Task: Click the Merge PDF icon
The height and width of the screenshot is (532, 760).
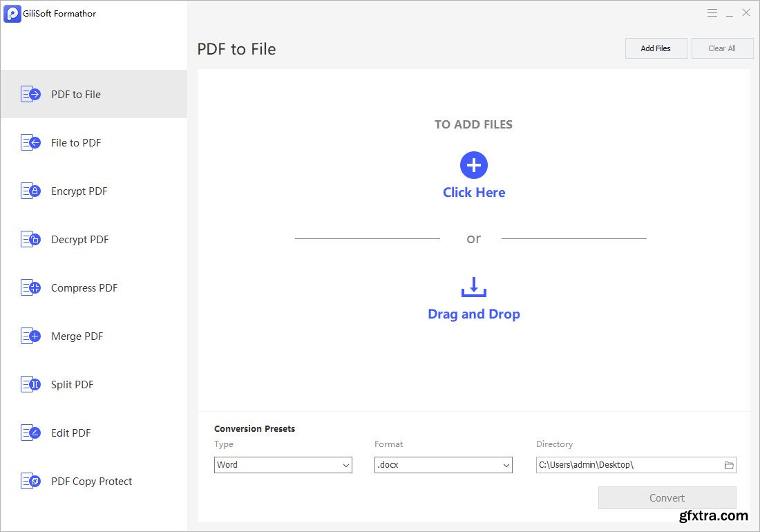Action: [30, 336]
